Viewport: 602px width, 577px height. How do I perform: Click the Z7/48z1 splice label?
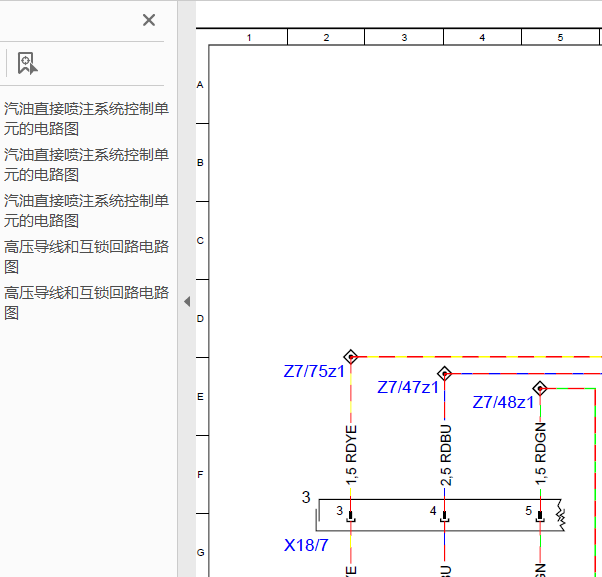point(503,402)
